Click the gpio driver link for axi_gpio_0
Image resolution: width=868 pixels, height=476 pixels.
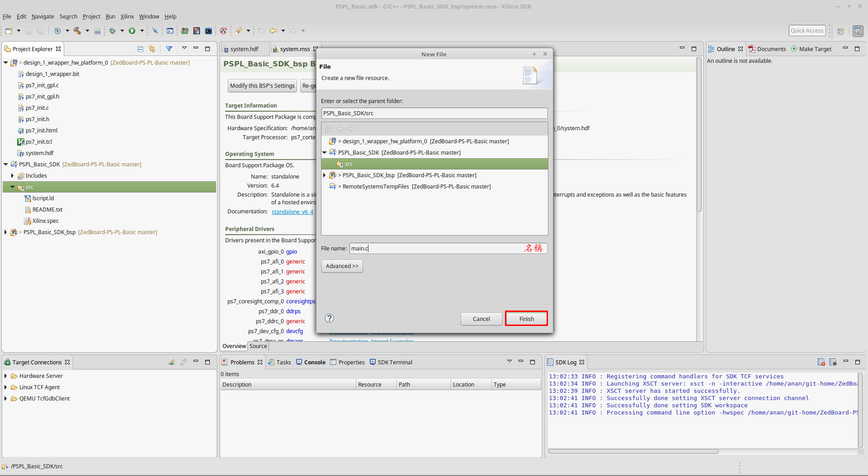tap(292, 252)
